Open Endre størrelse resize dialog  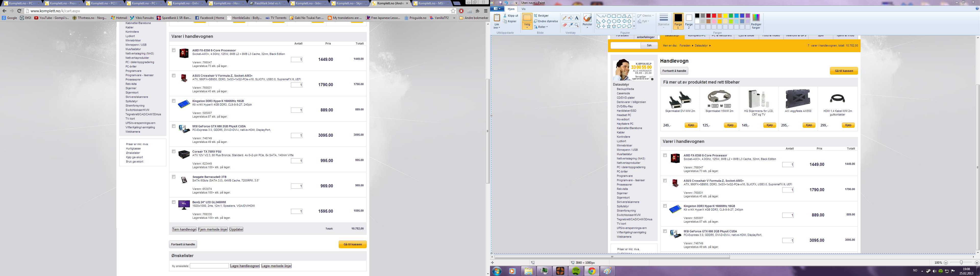click(546, 21)
